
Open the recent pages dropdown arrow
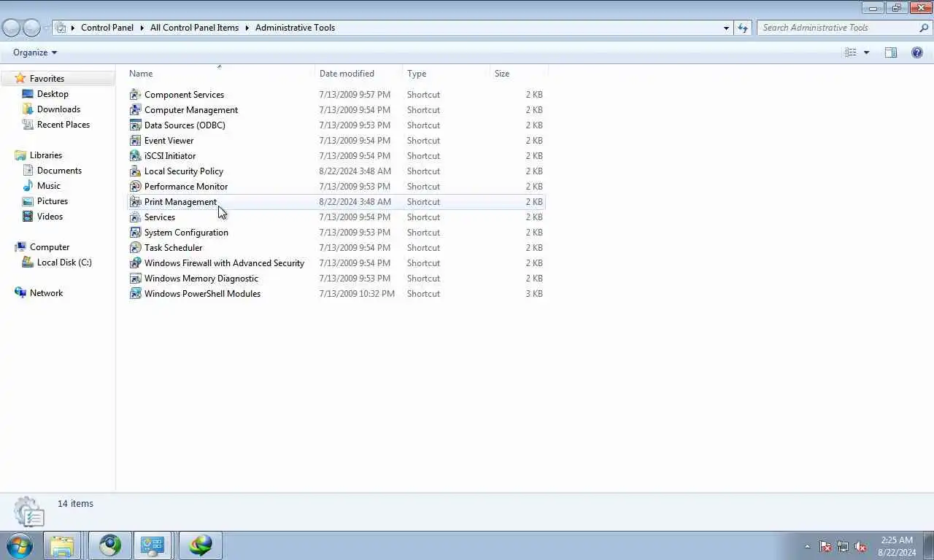coord(47,28)
